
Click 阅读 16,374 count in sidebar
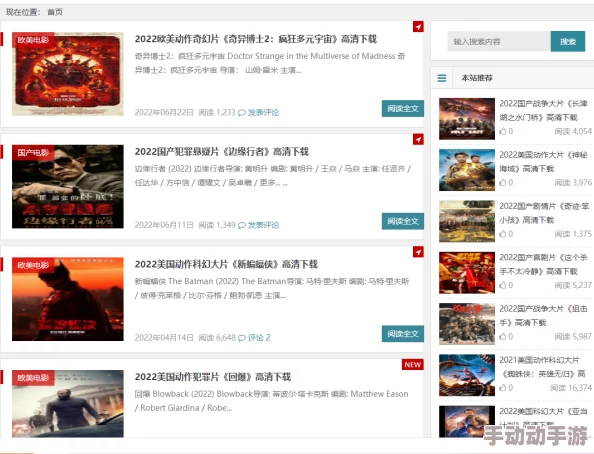click(x=571, y=387)
